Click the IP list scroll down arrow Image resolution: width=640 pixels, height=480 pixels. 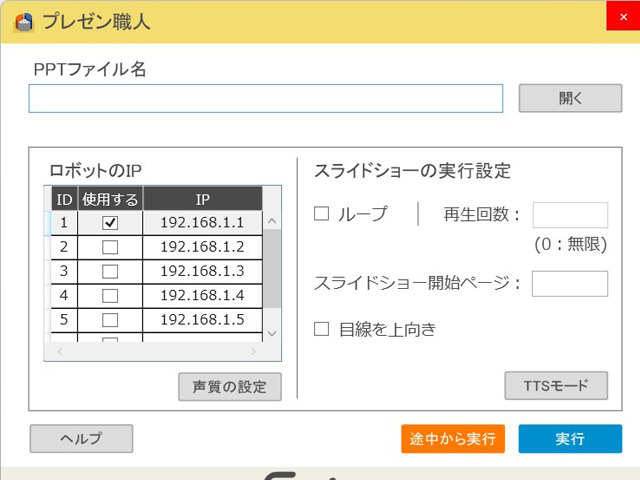coord(272,333)
